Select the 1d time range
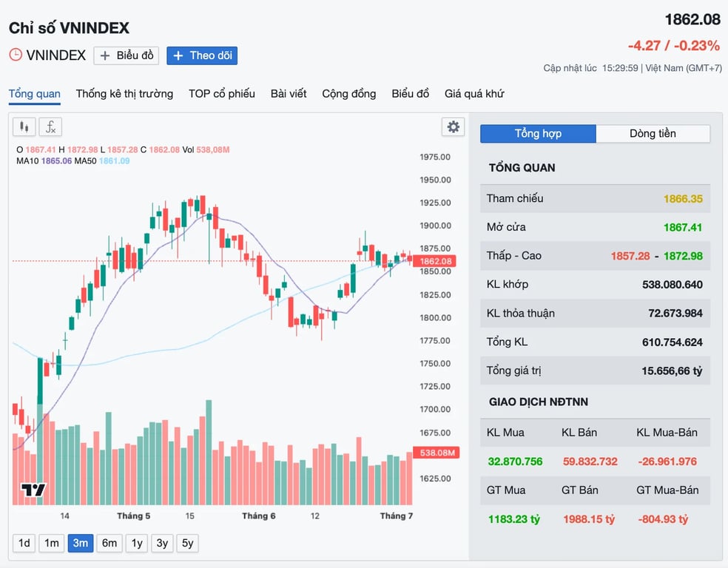Screen dimensions: 728x568 tap(24, 543)
